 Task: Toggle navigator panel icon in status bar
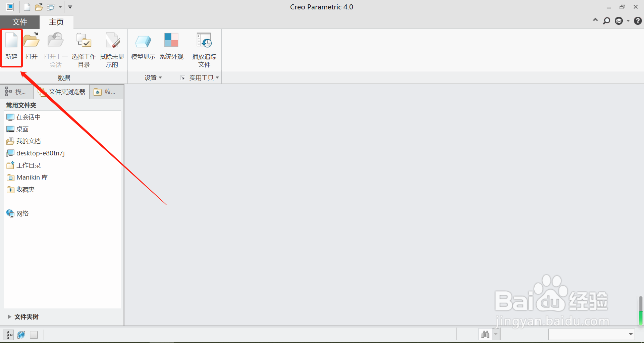pos(9,335)
